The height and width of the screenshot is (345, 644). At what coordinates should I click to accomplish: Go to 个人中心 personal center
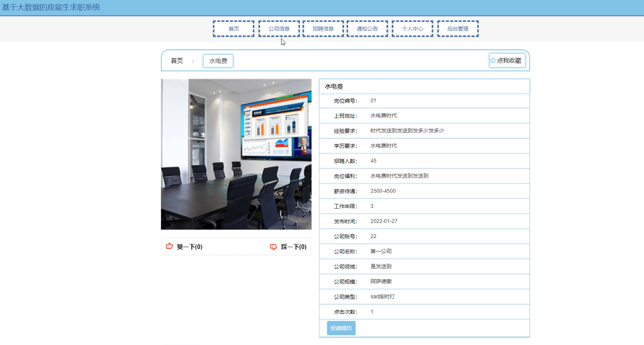[x=412, y=28]
